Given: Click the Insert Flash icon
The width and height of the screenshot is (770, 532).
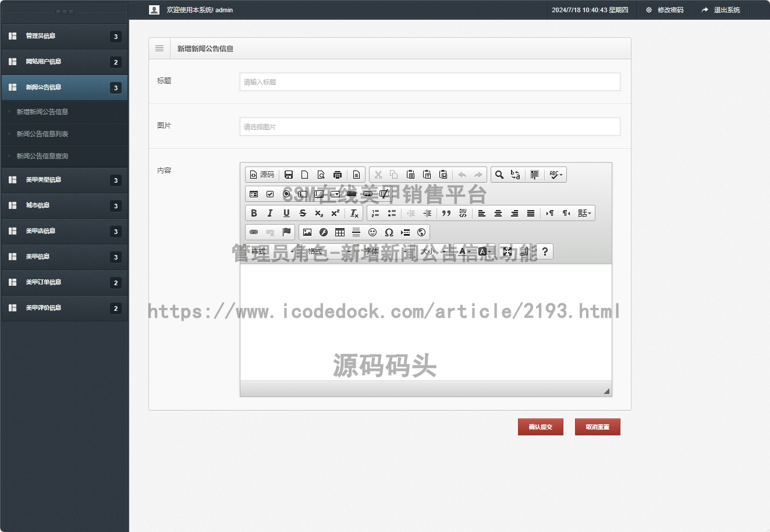Looking at the screenshot, I should click(x=324, y=232).
